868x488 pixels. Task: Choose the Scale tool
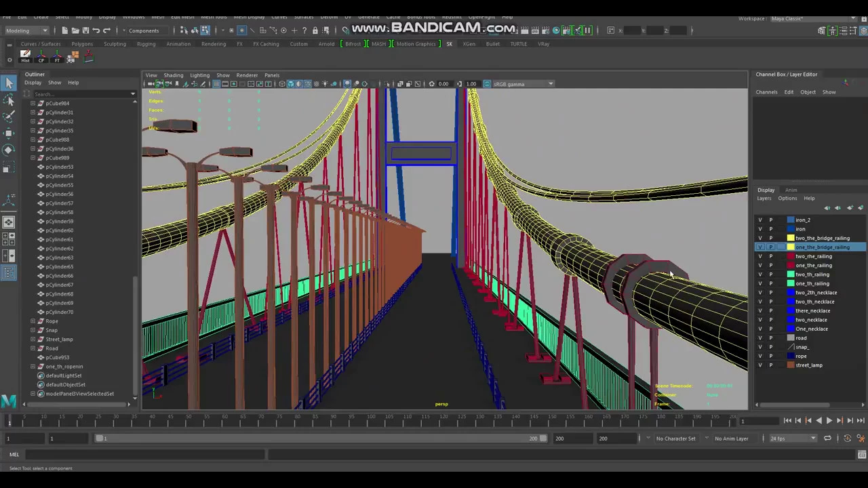click(9, 167)
